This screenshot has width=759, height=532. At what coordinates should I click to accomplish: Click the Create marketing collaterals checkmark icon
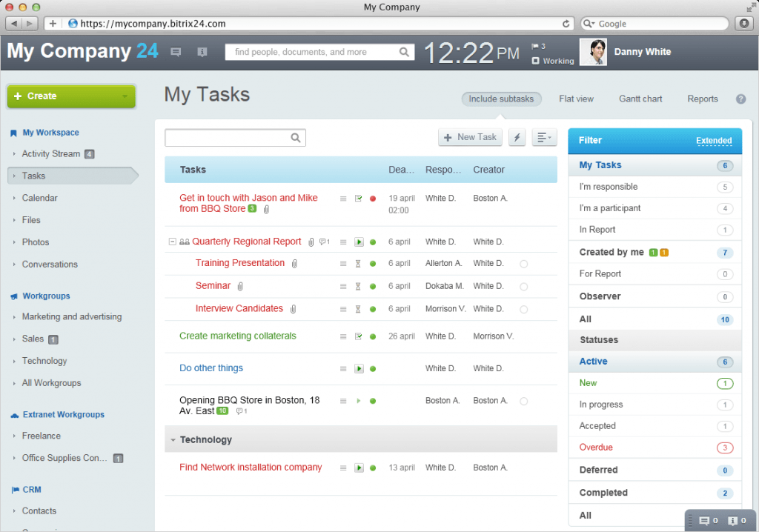point(359,336)
